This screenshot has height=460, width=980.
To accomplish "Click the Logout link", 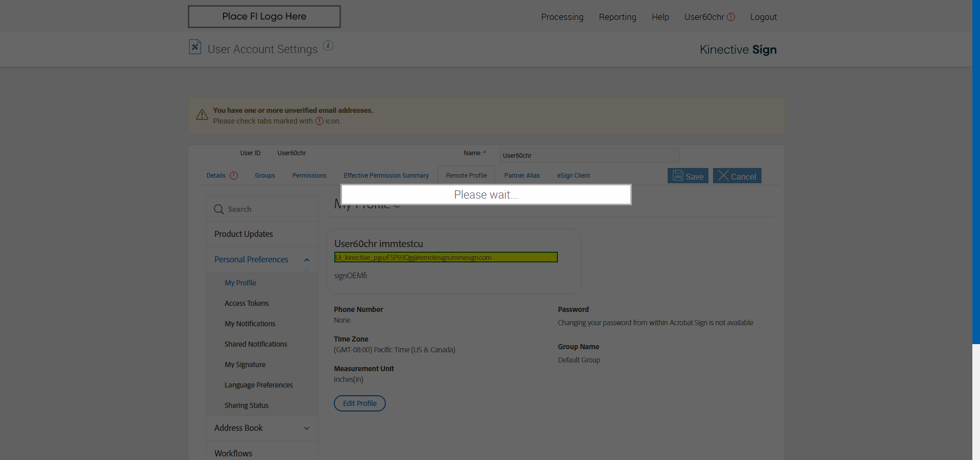I will [x=763, y=17].
